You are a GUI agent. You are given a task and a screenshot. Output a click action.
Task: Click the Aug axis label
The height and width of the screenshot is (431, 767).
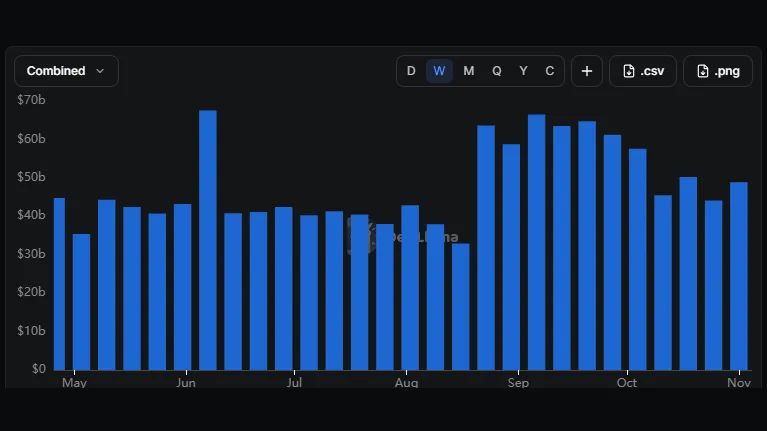click(x=406, y=383)
